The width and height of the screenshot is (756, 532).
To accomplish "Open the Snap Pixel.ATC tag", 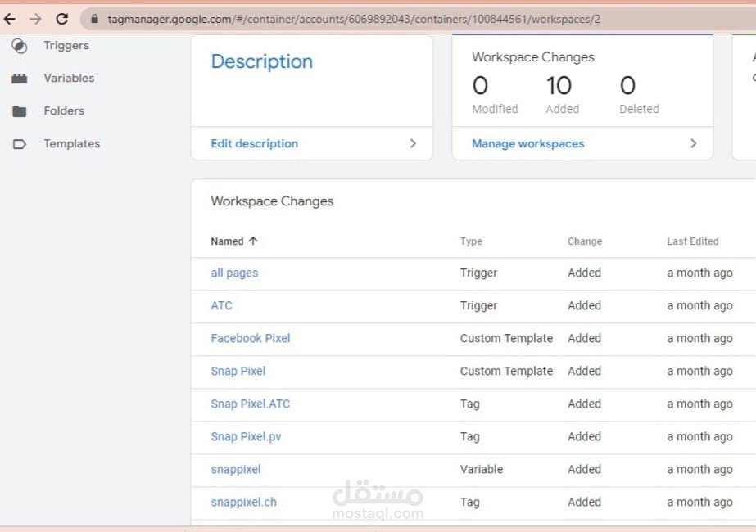I will [251, 404].
